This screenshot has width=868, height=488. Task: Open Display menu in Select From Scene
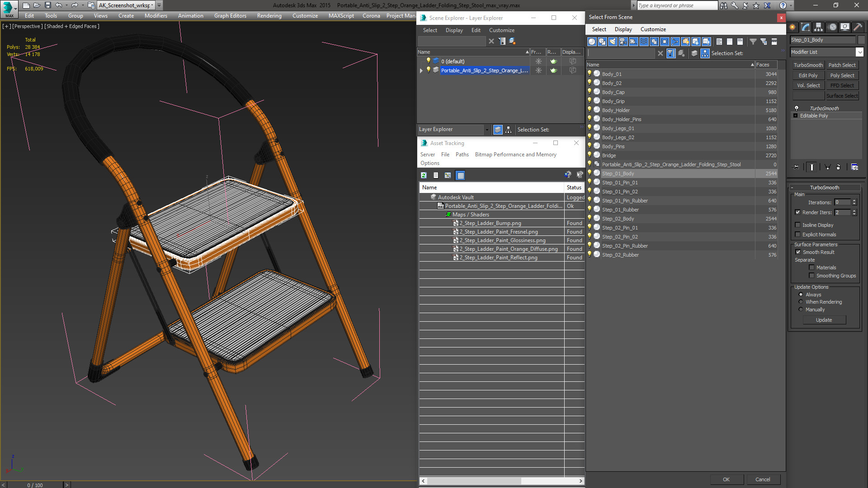[623, 29]
